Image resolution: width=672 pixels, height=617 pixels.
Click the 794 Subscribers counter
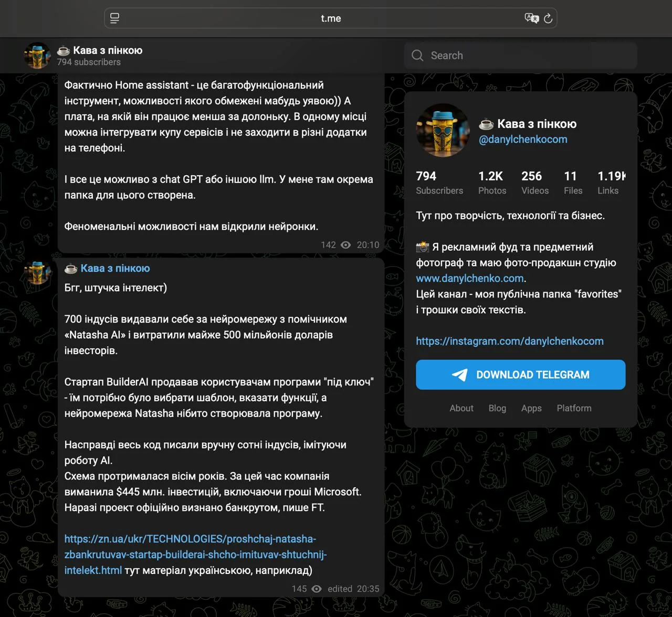click(x=439, y=183)
